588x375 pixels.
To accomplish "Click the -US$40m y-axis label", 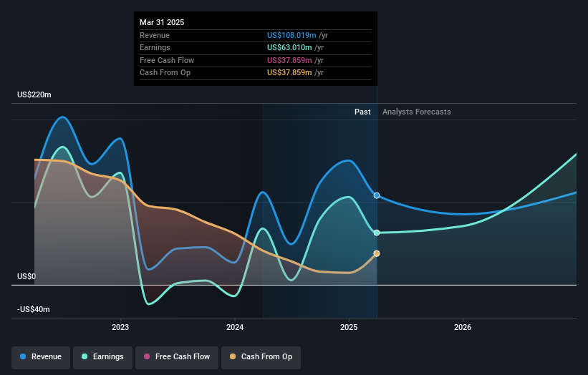I will (x=34, y=309).
